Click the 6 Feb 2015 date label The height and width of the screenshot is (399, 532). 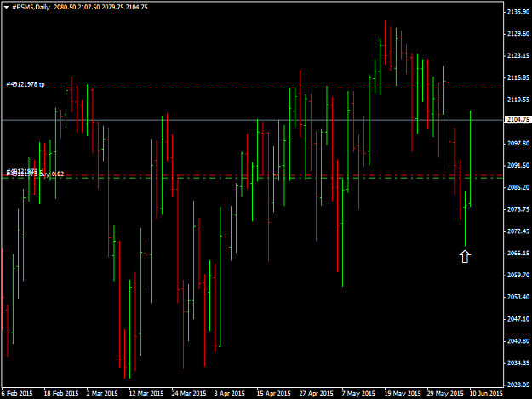17,394
